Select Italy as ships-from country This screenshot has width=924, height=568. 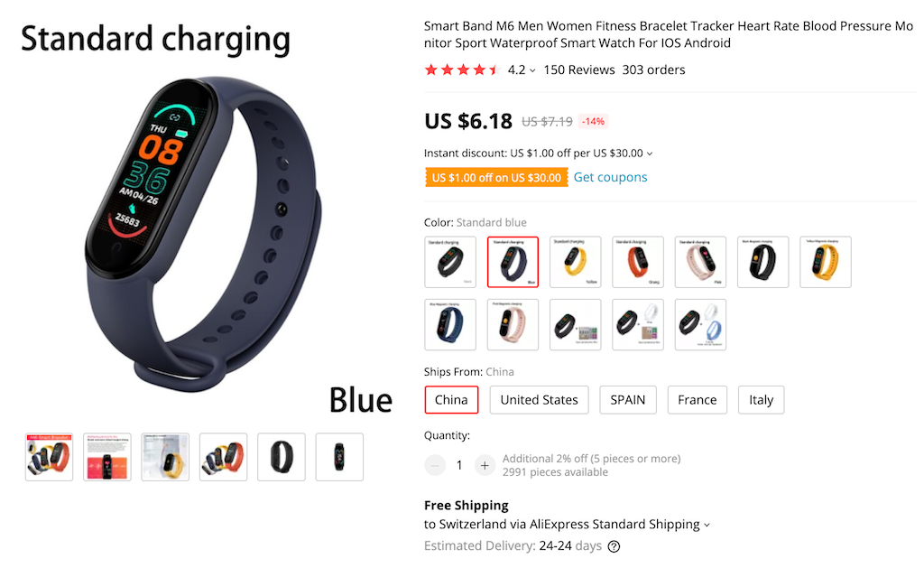(761, 400)
